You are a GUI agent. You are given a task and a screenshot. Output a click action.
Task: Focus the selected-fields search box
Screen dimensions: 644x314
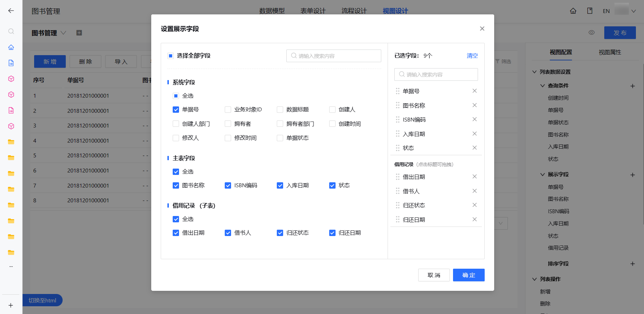coord(436,74)
